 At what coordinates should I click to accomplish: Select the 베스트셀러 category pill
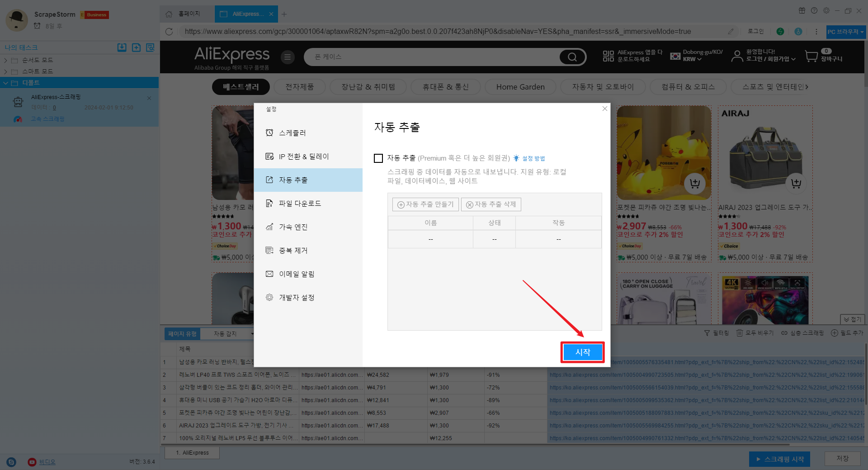point(241,87)
